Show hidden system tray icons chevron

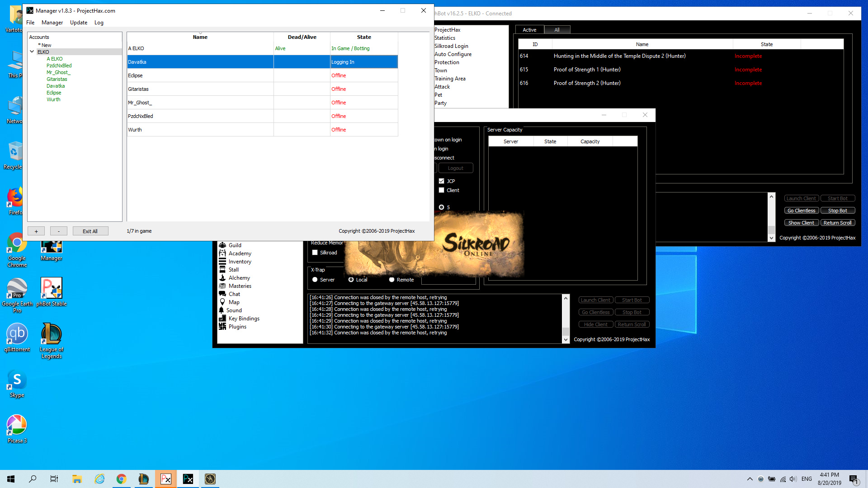(x=750, y=479)
